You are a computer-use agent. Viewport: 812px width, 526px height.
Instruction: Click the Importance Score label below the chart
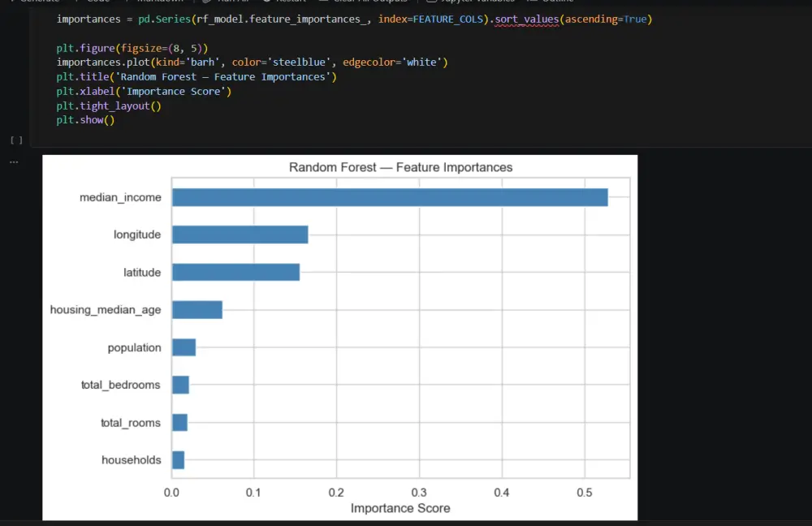point(400,508)
